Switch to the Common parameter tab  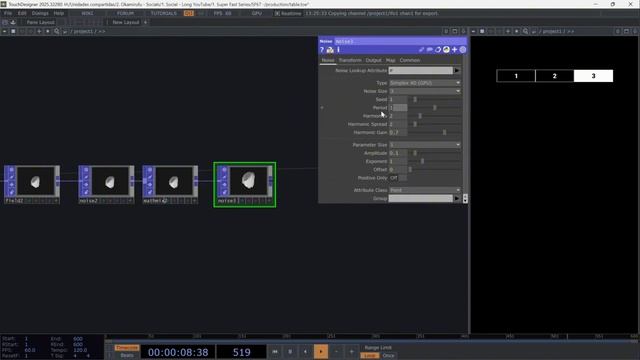pos(409,60)
